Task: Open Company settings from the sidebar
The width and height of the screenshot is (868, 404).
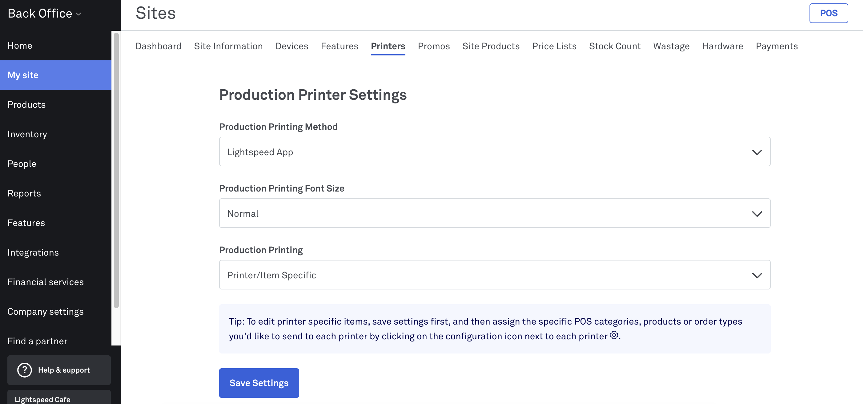Action: pyautogui.click(x=46, y=311)
